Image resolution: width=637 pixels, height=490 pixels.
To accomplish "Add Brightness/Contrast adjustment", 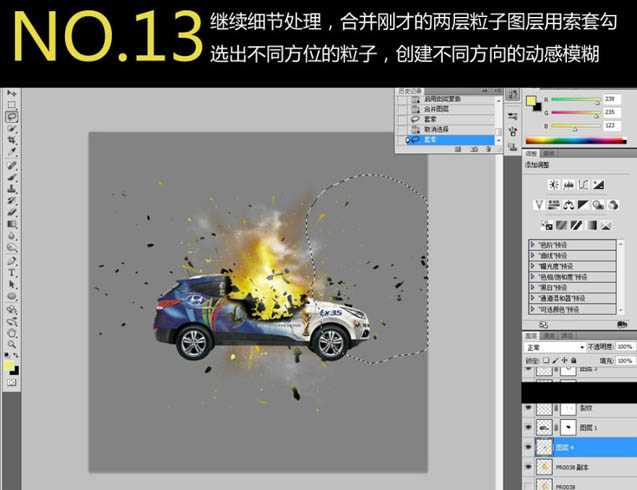I will tap(553, 185).
